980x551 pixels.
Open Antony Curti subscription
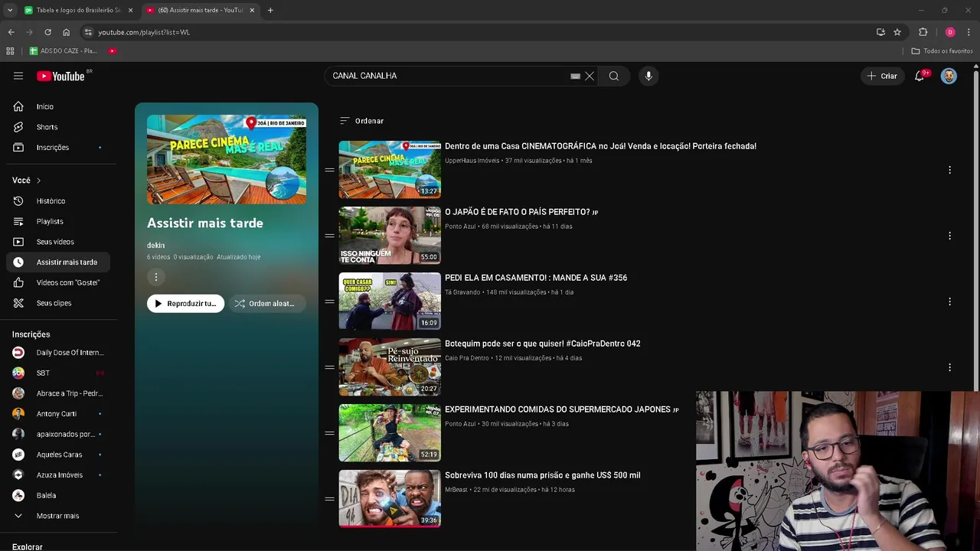[58, 413]
